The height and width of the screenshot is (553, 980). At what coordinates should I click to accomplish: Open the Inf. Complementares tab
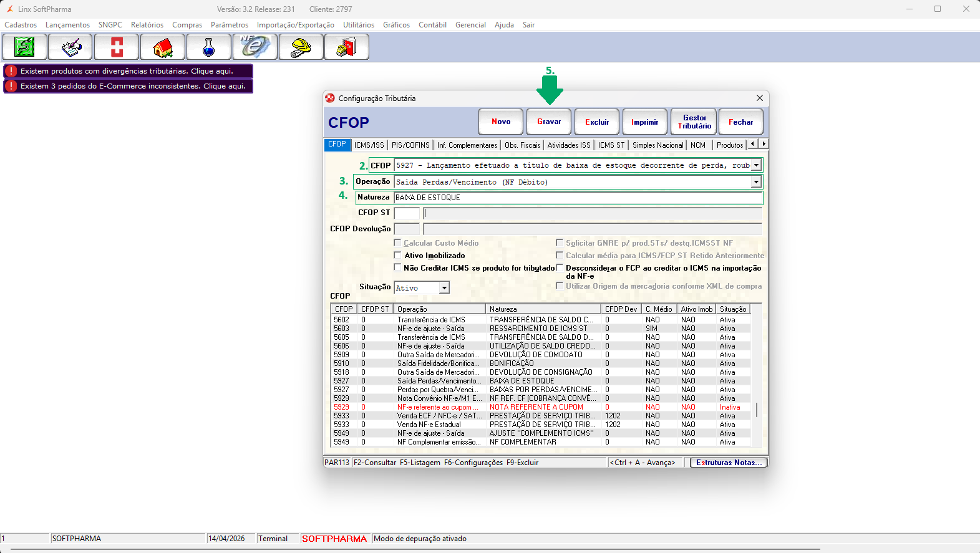[467, 145]
